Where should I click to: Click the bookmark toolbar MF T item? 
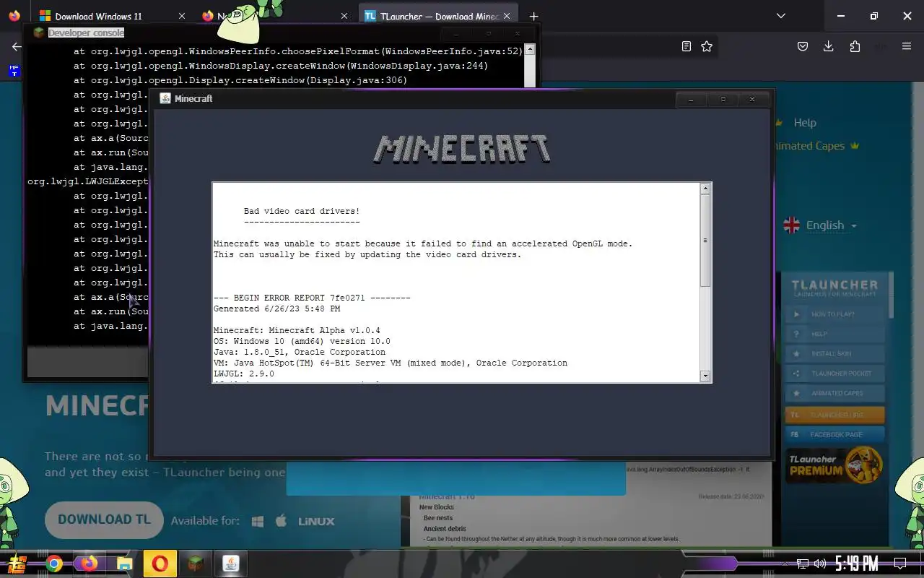pos(14,71)
